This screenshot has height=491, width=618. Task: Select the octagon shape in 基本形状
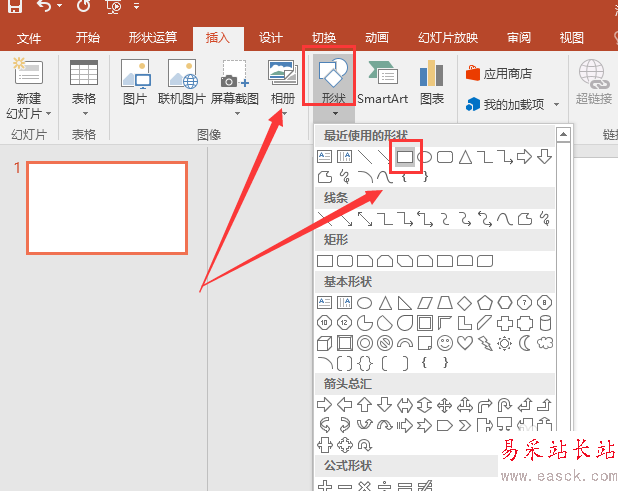544,303
